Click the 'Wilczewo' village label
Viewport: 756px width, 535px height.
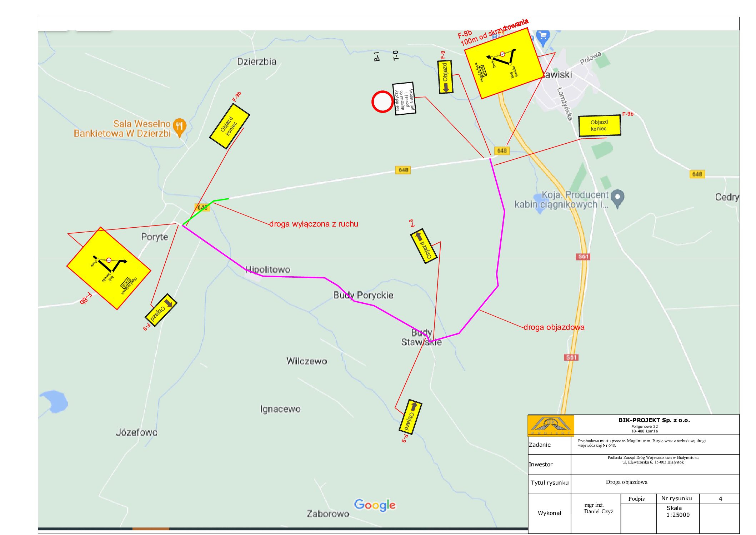(307, 361)
